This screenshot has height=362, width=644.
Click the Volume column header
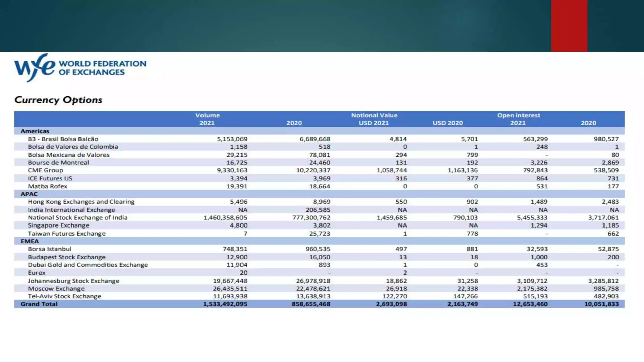[x=208, y=115]
